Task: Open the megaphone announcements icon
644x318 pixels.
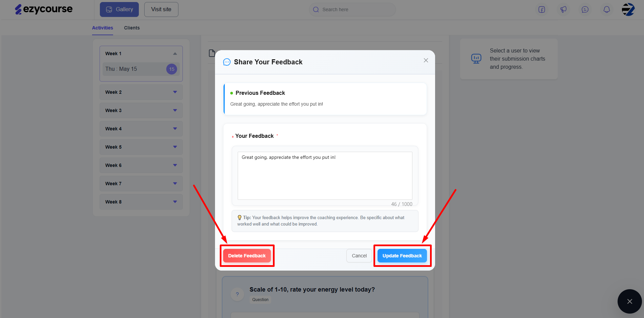Action: [x=563, y=9]
